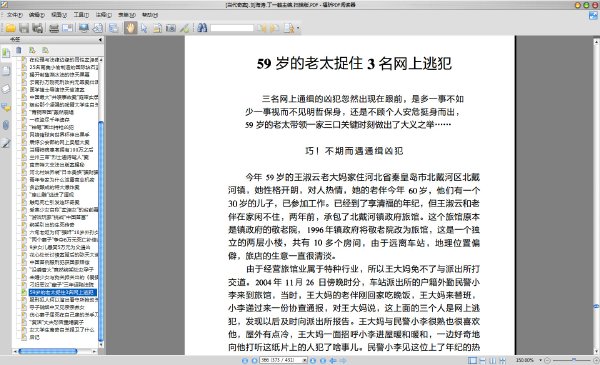Go to the first page
The width and height of the screenshot is (600, 365).
point(245,360)
